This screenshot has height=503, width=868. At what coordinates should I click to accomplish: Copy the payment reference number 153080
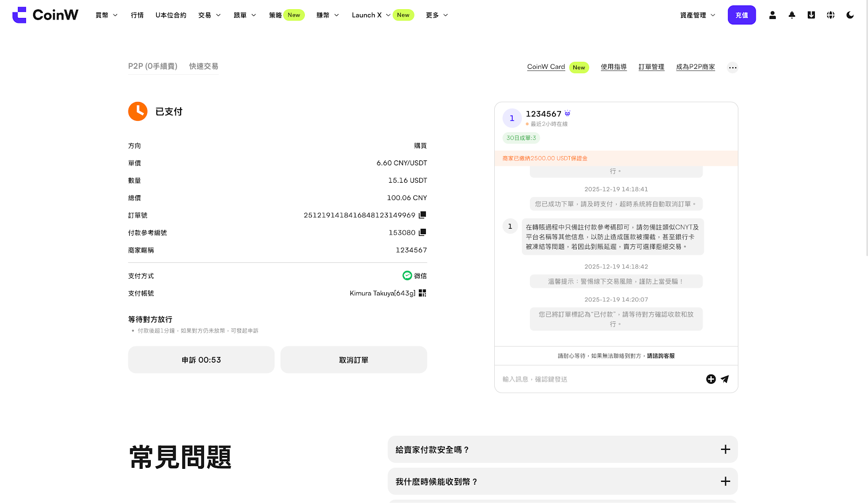coord(422,233)
